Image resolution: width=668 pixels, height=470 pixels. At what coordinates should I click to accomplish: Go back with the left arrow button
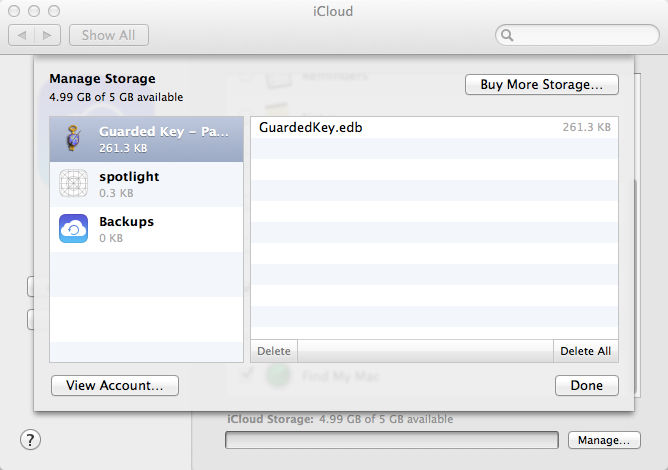click(x=22, y=35)
